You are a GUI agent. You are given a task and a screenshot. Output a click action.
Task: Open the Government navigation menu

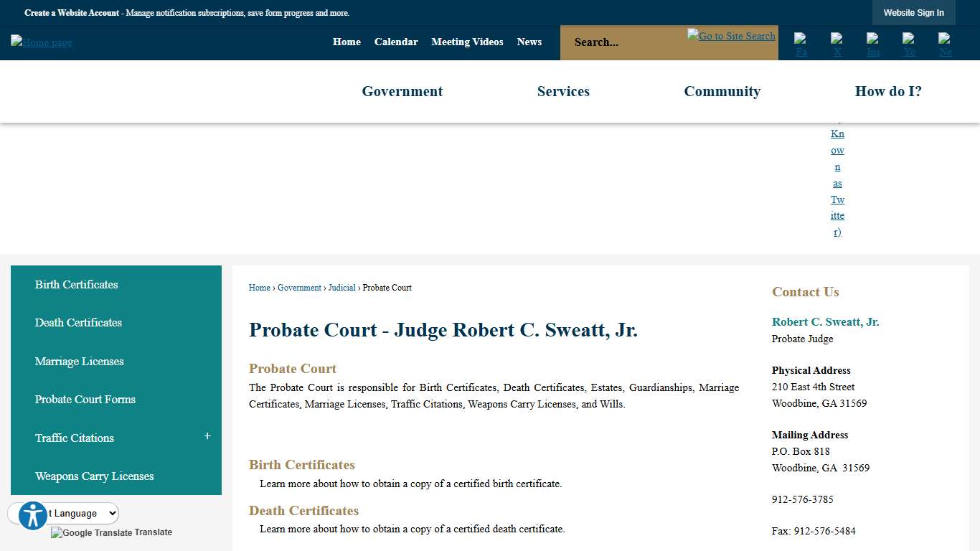pyautogui.click(x=402, y=91)
